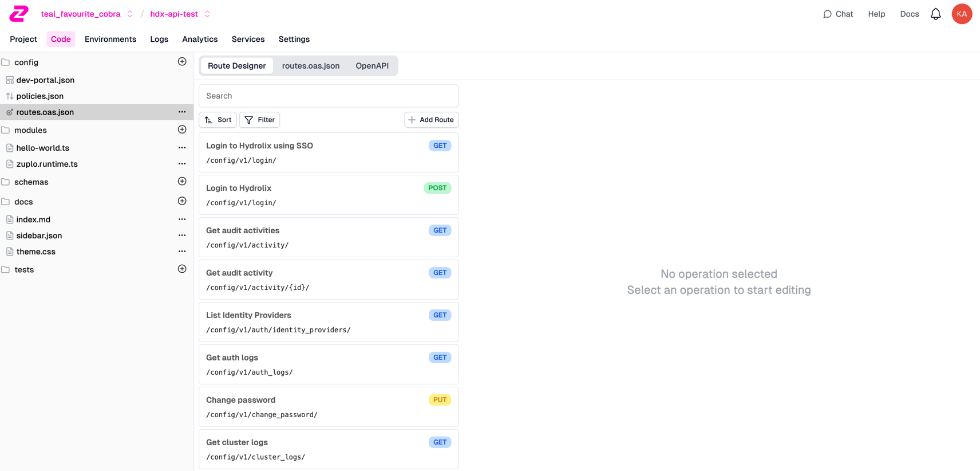Switch to the Route Designer view
The image size is (980, 471).
coord(237,66)
